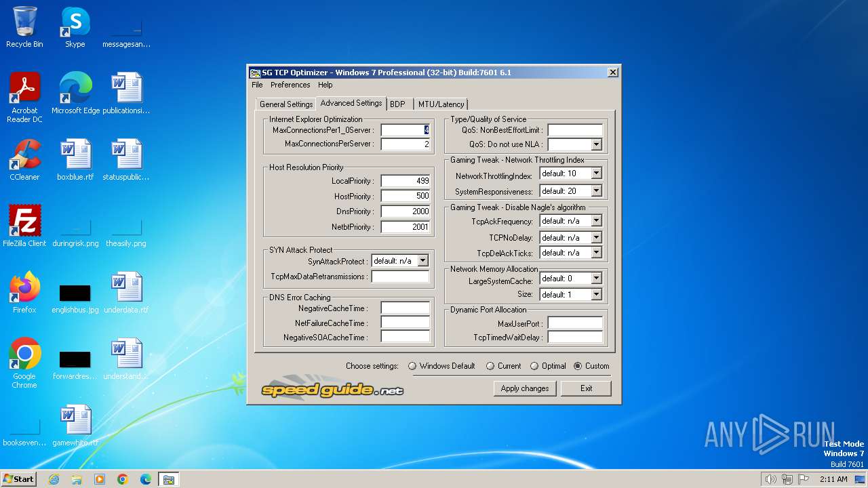Expand TCPNoDelay dropdown

pyautogui.click(x=596, y=238)
